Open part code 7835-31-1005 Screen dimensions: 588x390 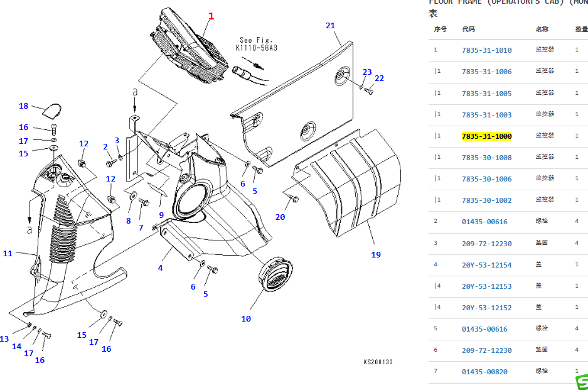click(x=486, y=94)
